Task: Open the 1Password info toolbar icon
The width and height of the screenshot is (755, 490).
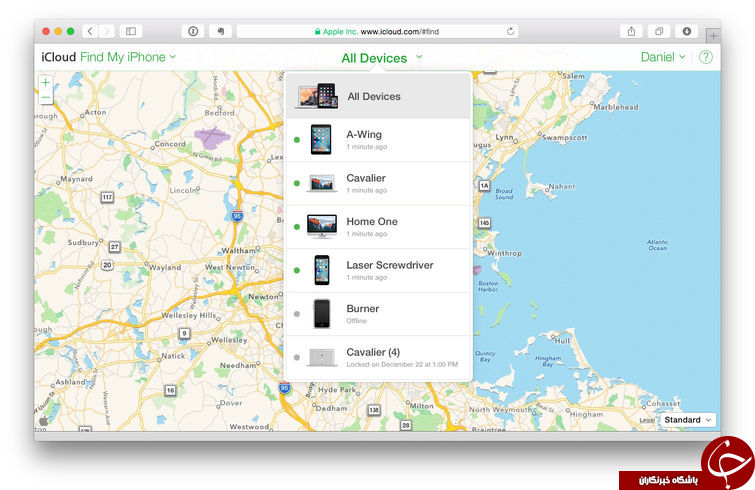Action: pos(193,31)
